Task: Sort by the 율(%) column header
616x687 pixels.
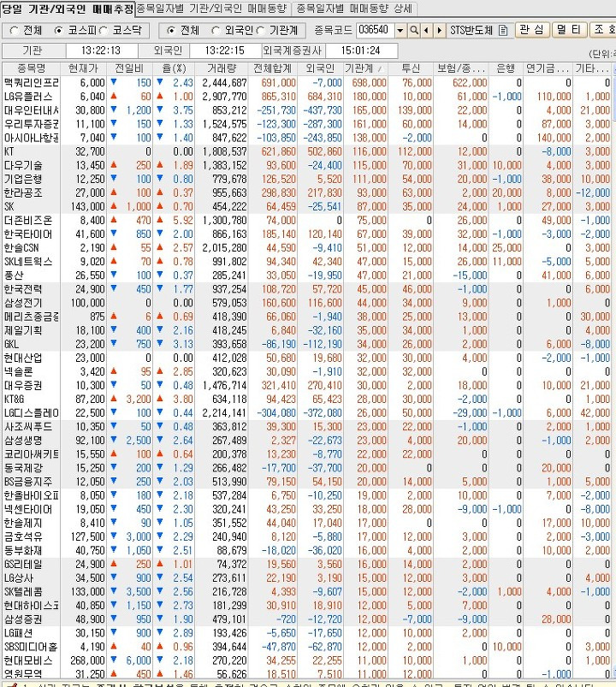Action: pyautogui.click(x=174, y=68)
